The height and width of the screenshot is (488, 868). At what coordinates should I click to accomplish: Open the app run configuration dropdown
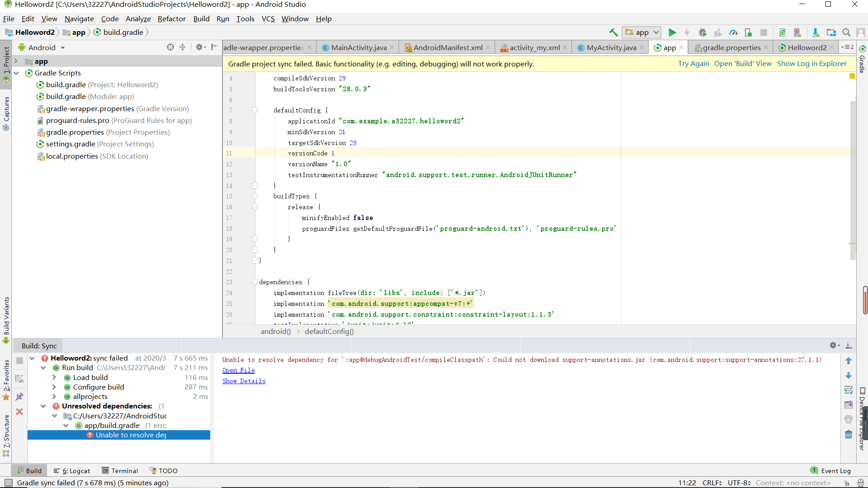[x=642, y=33]
